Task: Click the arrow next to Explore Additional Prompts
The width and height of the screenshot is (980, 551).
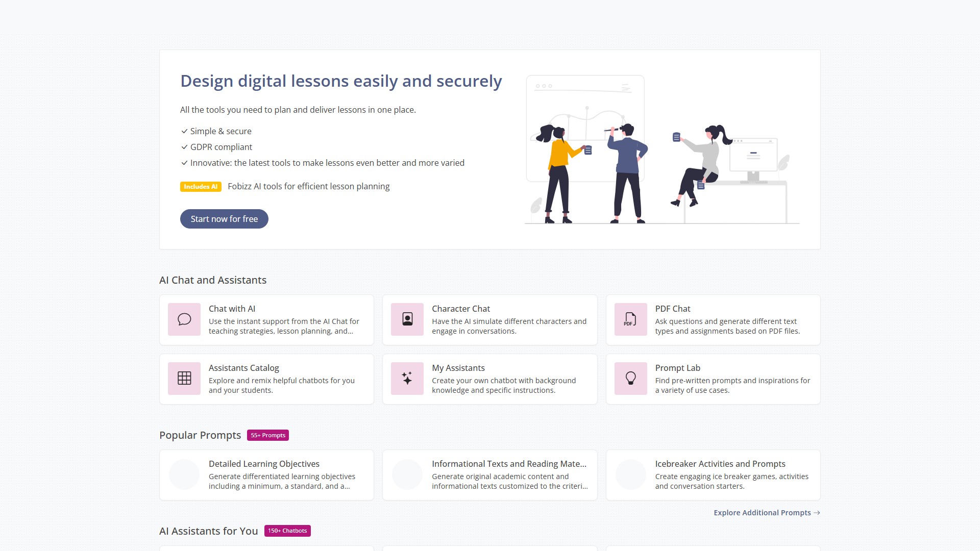Action: [817, 513]
